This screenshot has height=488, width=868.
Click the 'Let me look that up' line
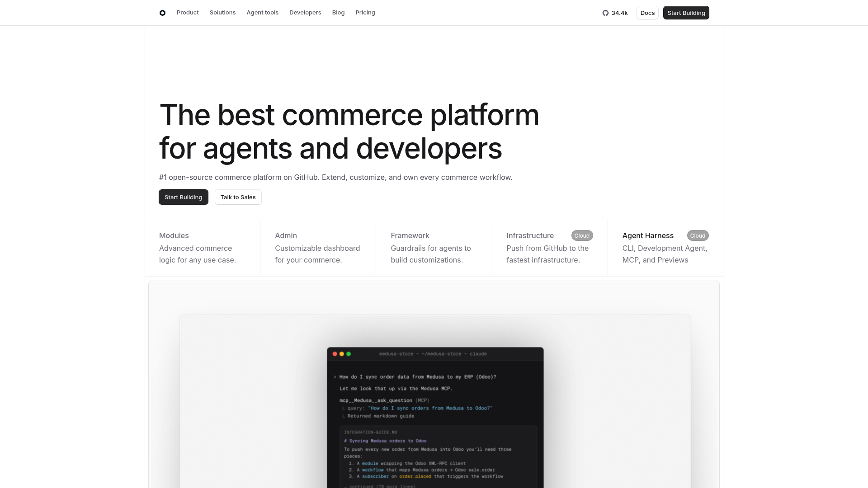[x=396, y=389]
